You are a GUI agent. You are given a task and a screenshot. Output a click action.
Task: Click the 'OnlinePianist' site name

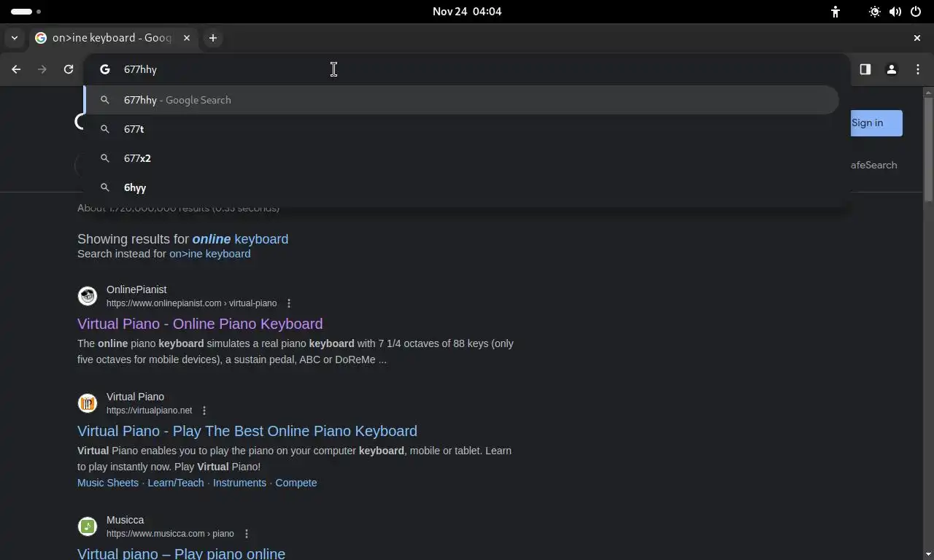click(x=136, y=289)
